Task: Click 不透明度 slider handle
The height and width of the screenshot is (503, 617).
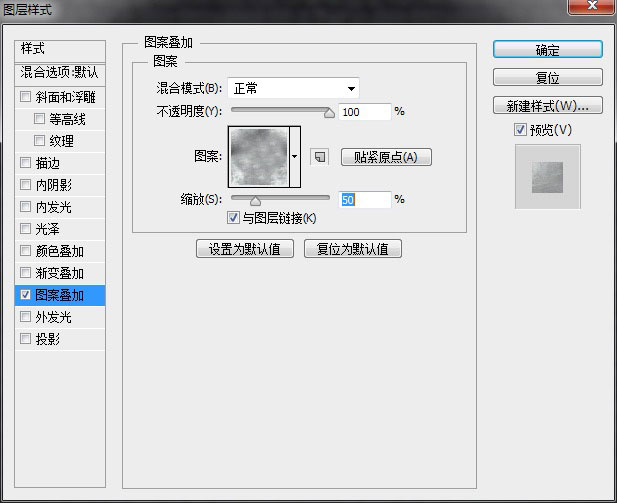Action: (329, 113)
